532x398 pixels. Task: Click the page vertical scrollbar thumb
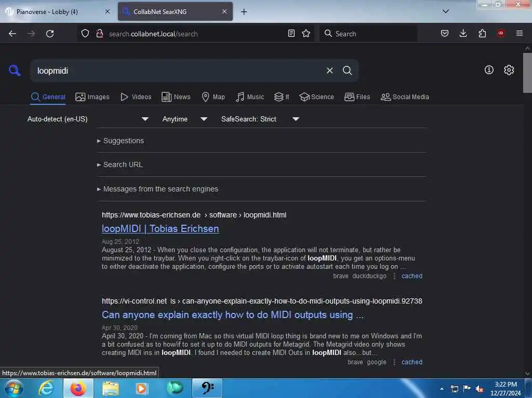[527, 73]
